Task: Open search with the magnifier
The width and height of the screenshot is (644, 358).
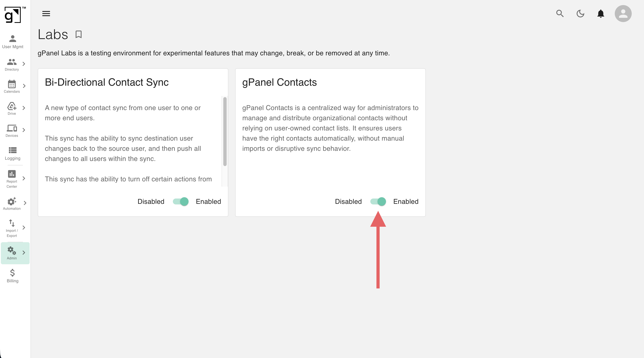Action: [560, 14]
